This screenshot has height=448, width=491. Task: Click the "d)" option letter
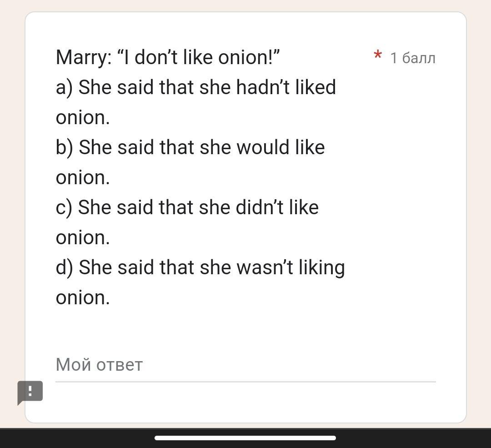pyautogui.click(x=65, y=268)
